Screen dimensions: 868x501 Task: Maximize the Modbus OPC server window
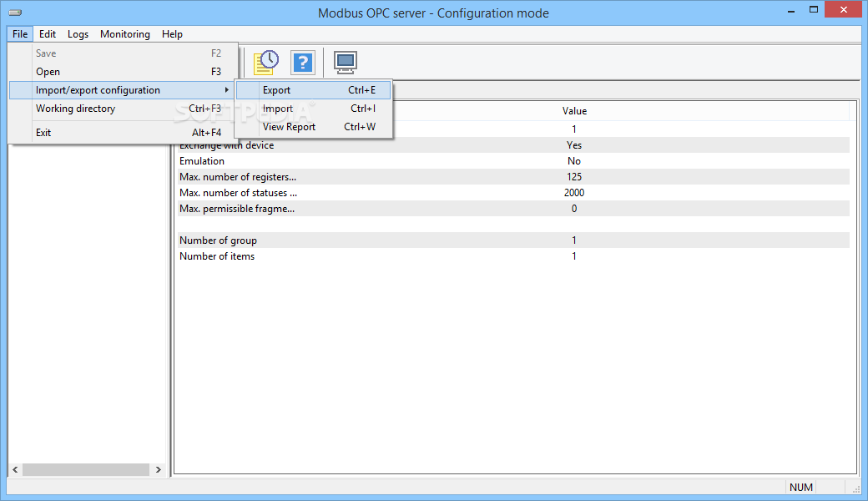814,9
